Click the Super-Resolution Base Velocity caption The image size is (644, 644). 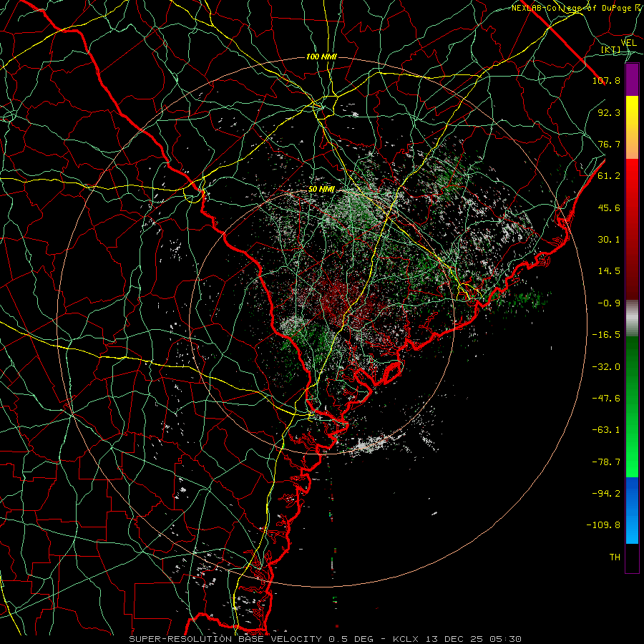(x=325, y=639)
